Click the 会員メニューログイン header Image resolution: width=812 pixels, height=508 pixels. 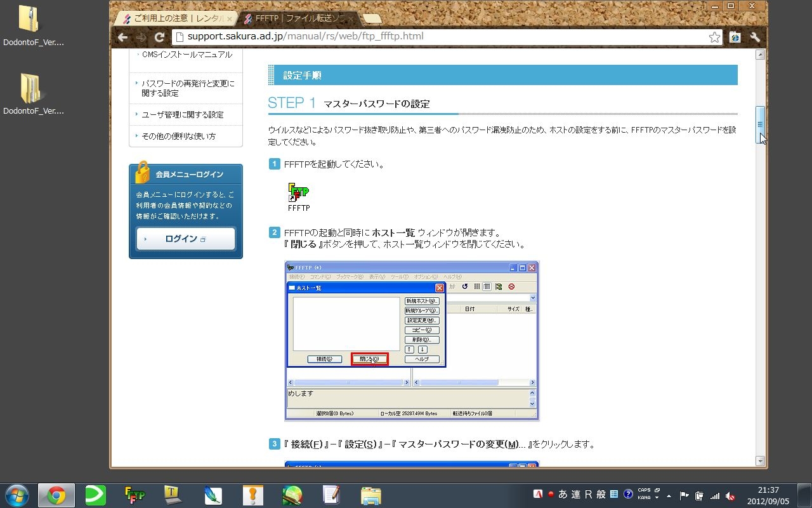[186, 174]
